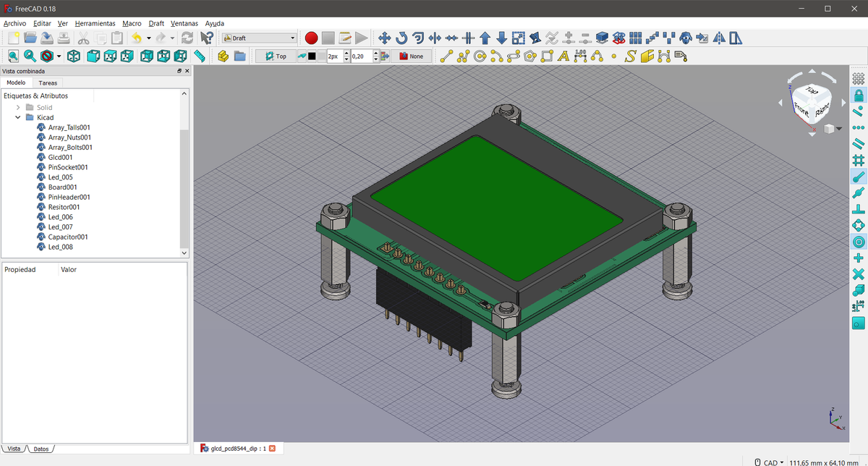868x466 pixels.
Task: Click the 0,20 font size field
Action: click(x=361, y=56)
